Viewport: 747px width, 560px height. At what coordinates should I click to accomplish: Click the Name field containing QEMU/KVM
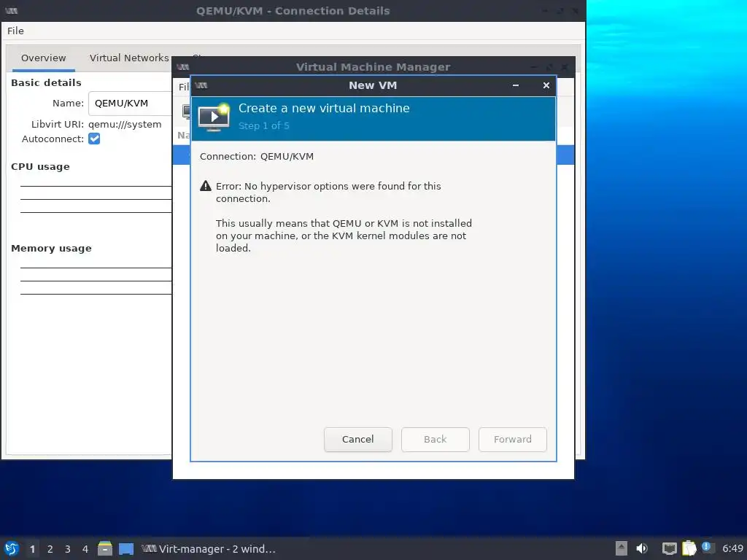(130, 104)
